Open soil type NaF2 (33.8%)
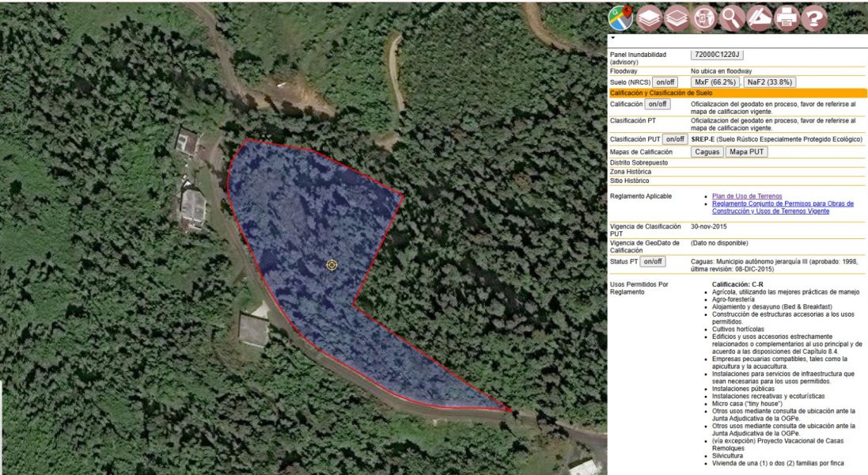 [769, 82]
